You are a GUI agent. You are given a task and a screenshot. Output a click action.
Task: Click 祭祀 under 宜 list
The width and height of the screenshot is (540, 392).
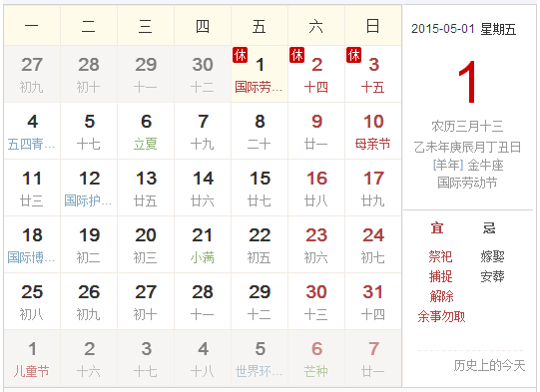point(440,256)
